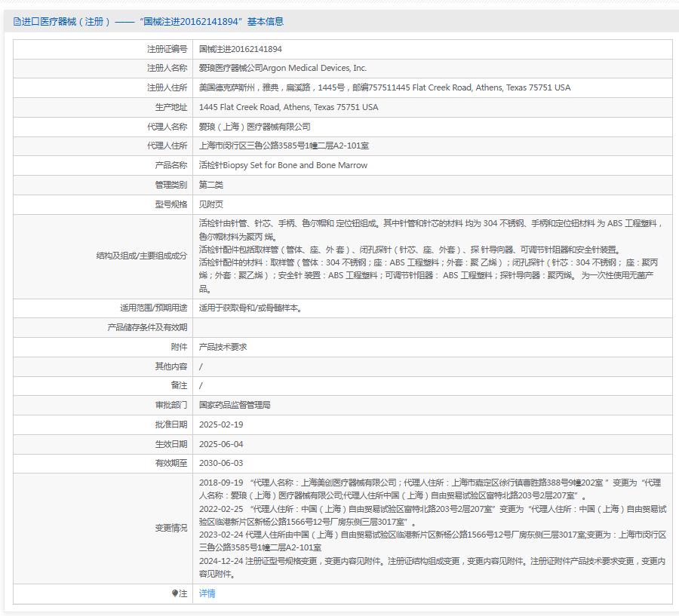Click the 第二类 management category value
The width and height of the screenshot is (679, 616).
(211, 185)
